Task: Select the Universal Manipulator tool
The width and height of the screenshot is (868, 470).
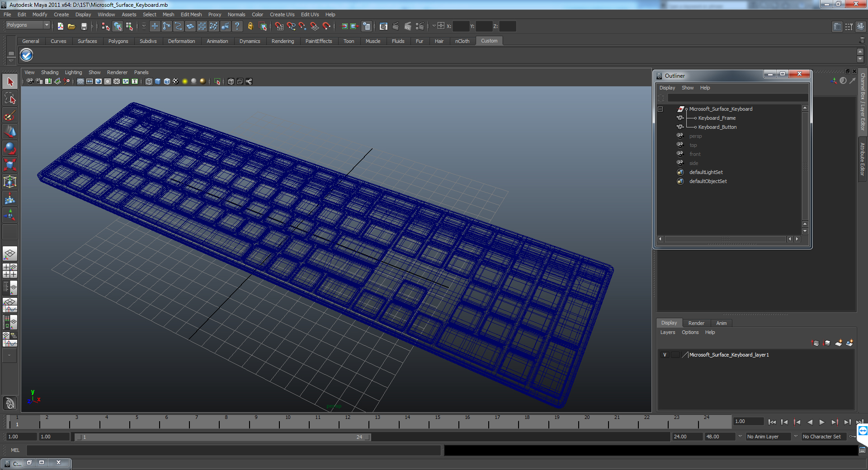Action: point(10,182)
